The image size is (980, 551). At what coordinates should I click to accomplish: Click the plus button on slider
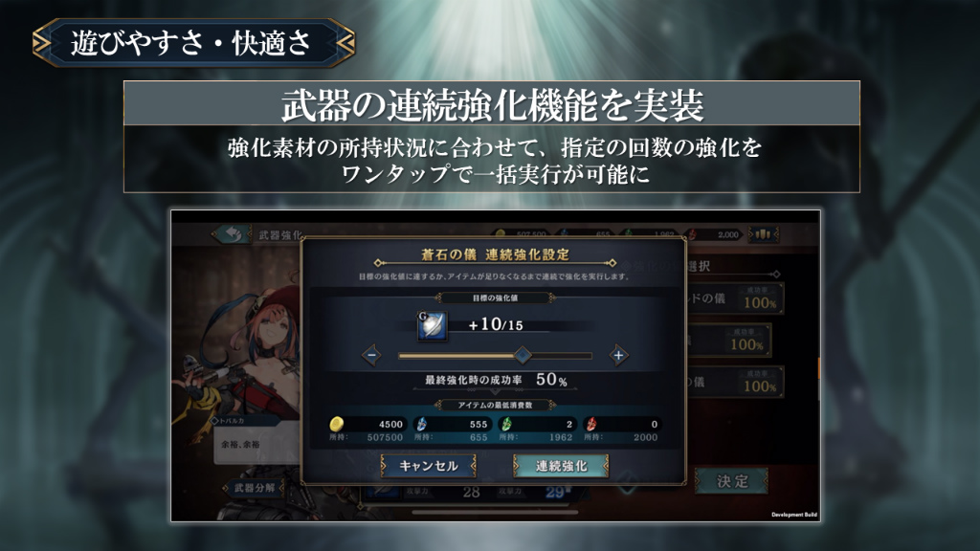(618, 356)
